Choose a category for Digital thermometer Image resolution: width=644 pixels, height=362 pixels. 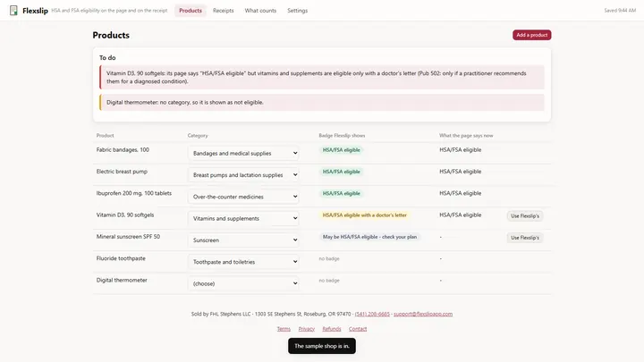pyautogui.click(x=243, y=283)
